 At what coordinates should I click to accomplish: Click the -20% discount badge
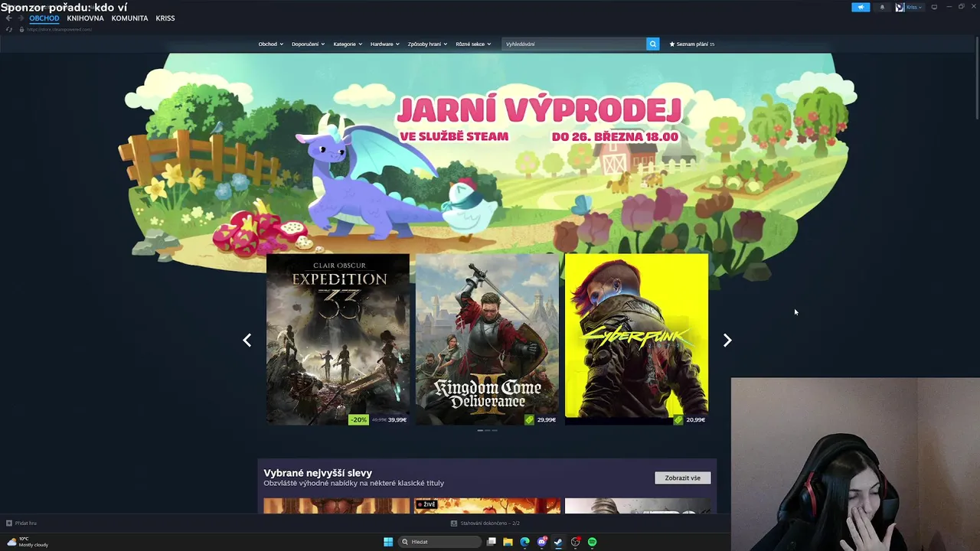tap(358, 419)
